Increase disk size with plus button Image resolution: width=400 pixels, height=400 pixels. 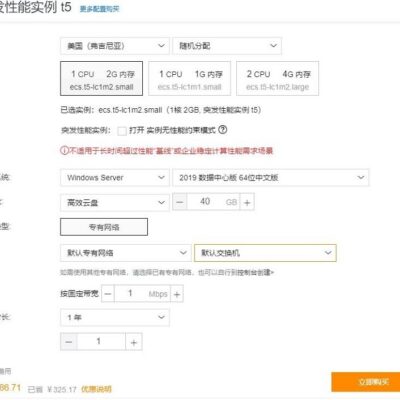click(247, 202)
